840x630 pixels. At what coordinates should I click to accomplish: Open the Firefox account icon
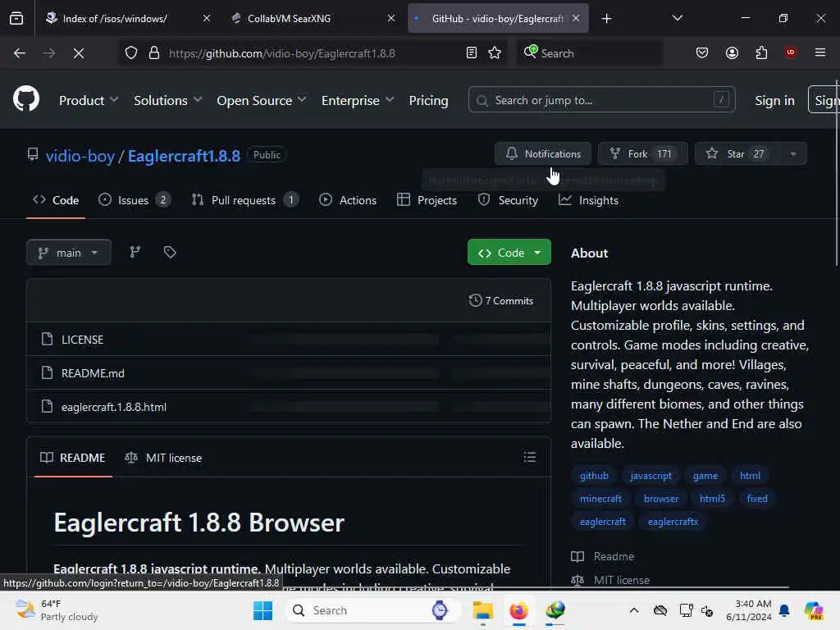point(732,53)
